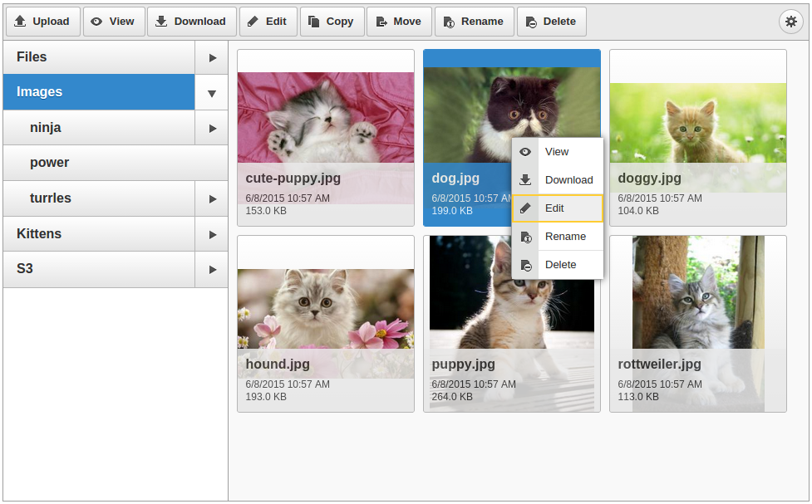This screenshot has height=504, width=812.
Task: Click the Copy text in toolbar
Action: (340, 22)
